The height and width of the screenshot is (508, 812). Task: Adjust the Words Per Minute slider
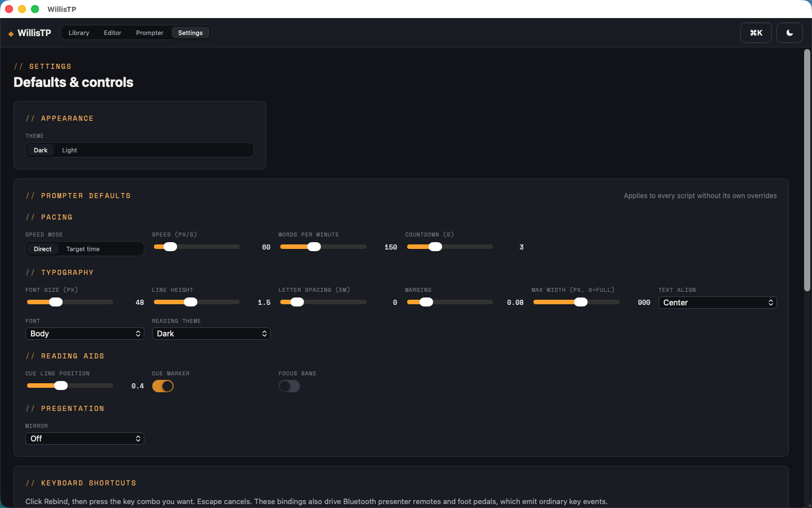tap(323, 247)
